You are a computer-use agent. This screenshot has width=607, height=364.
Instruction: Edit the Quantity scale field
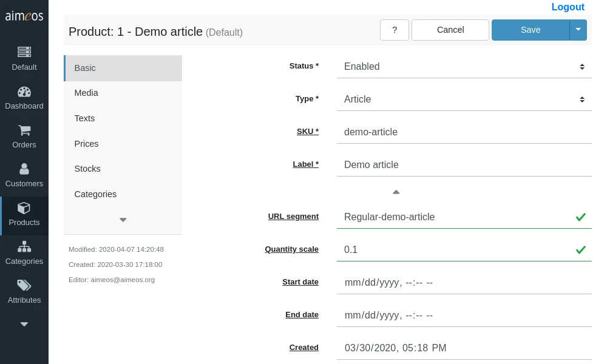(464, 250)
